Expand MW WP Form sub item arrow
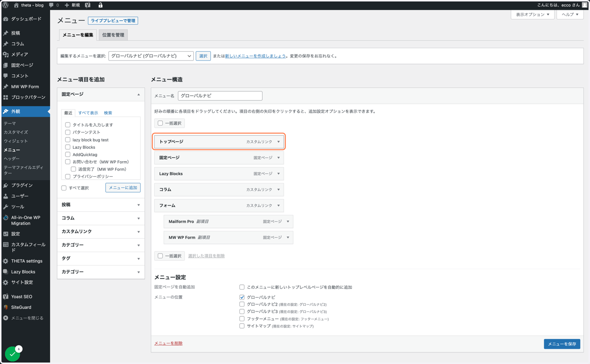Viewport: 590px width, 364px height. (x=288, y=237)
